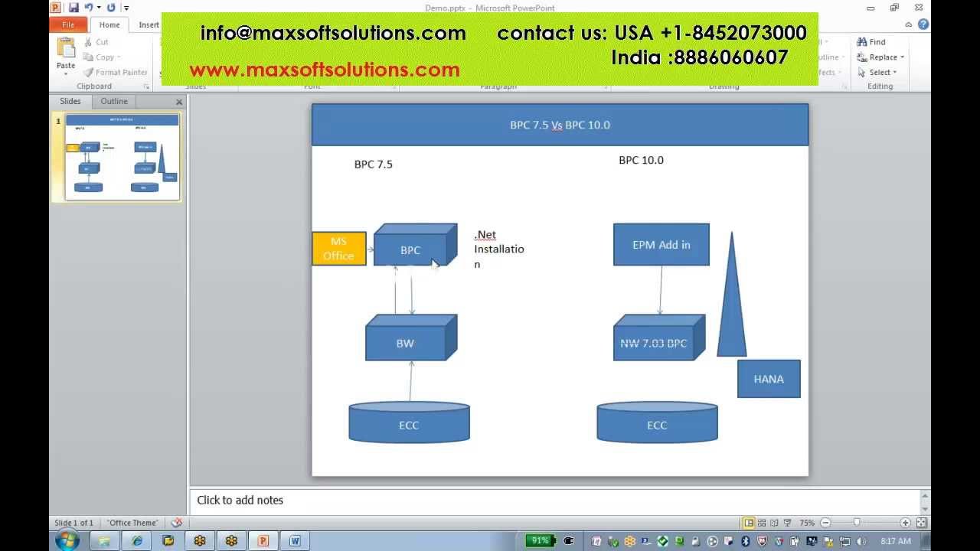
Task: Switch to Normal view
Action: tap(749, 523)
